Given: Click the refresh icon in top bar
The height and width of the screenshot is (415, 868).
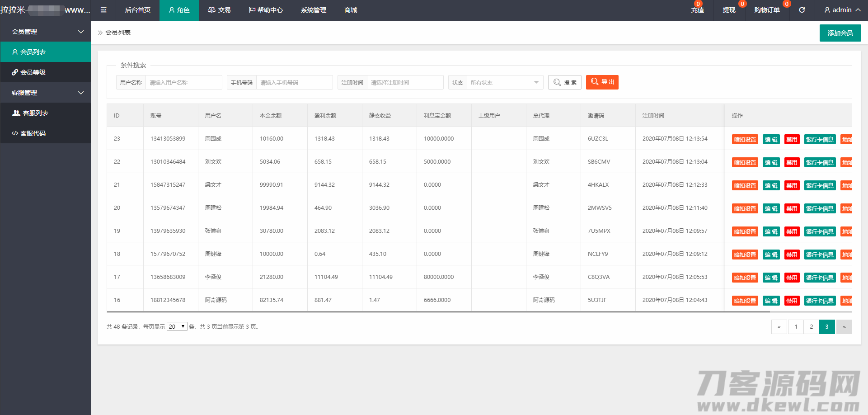Looking at the screenshot, I should [802, 10].
